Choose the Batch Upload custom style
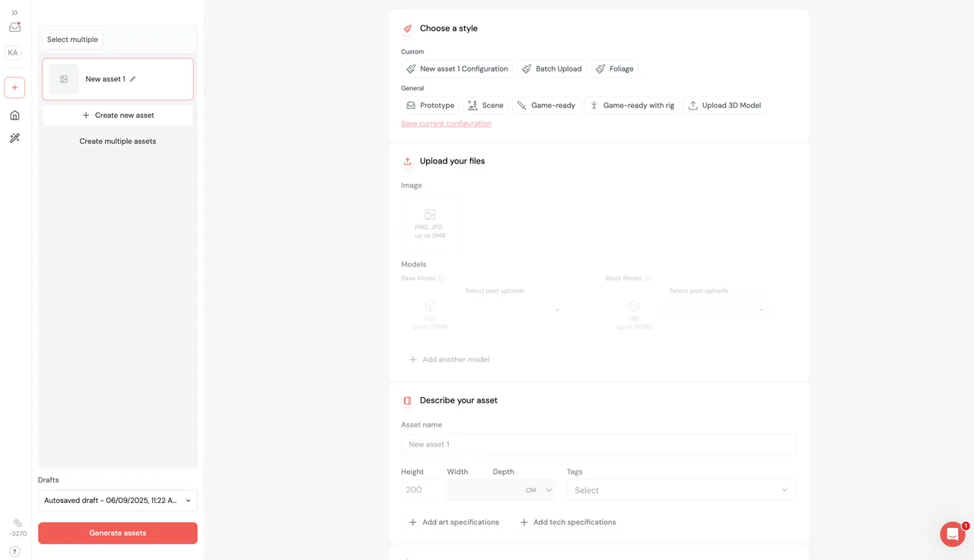This screenshot has width=974, height=560. (552, 69)
